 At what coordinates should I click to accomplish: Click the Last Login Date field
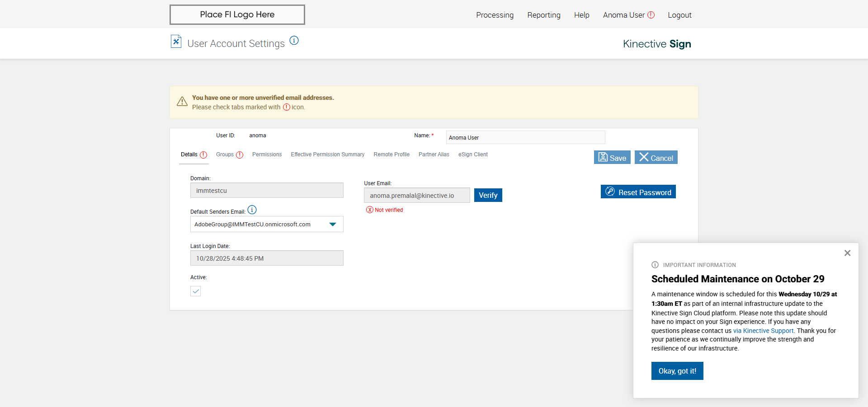coord(267,258)
